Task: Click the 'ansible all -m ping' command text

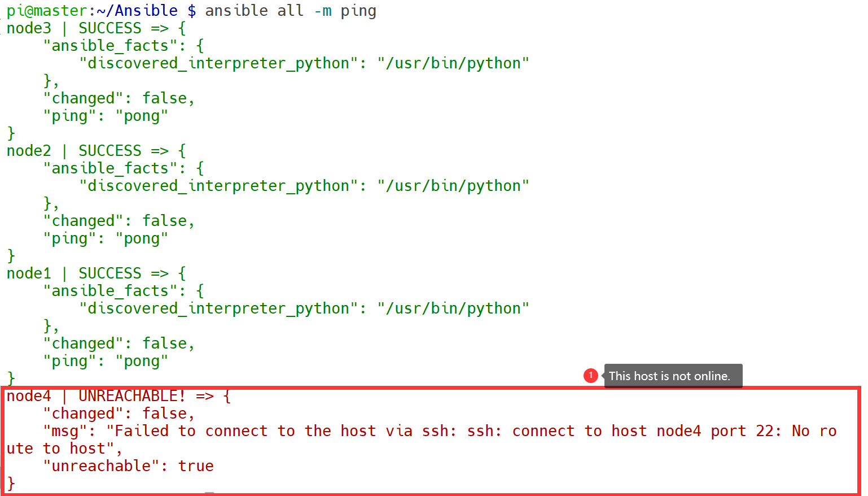Action: tap(291, 11)
